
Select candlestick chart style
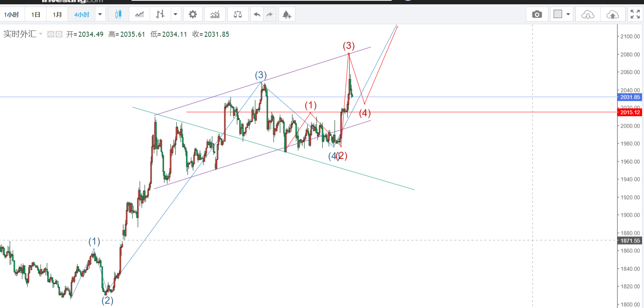point(118,14)
